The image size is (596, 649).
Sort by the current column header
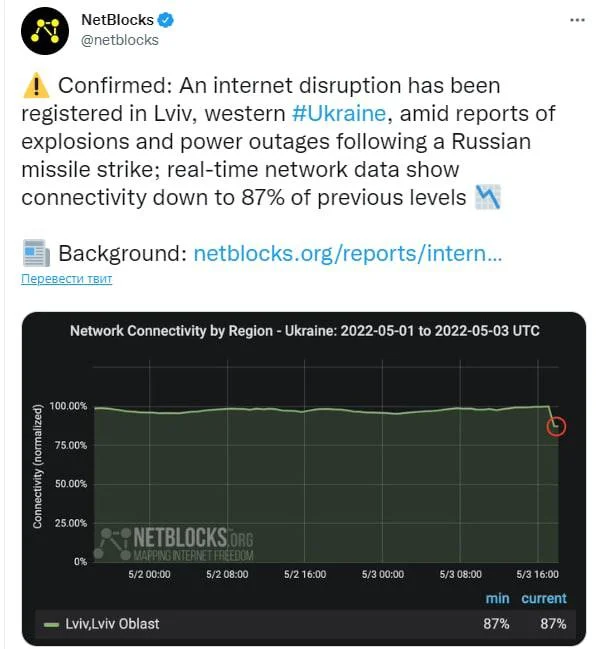coord(544,599)
